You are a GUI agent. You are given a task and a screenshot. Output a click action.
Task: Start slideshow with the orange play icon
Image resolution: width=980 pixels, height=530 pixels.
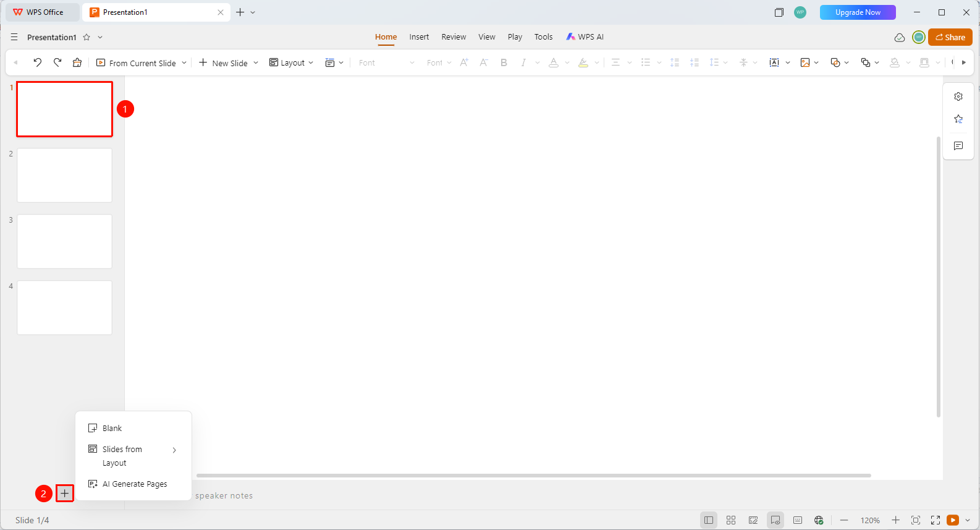[953, 520]
